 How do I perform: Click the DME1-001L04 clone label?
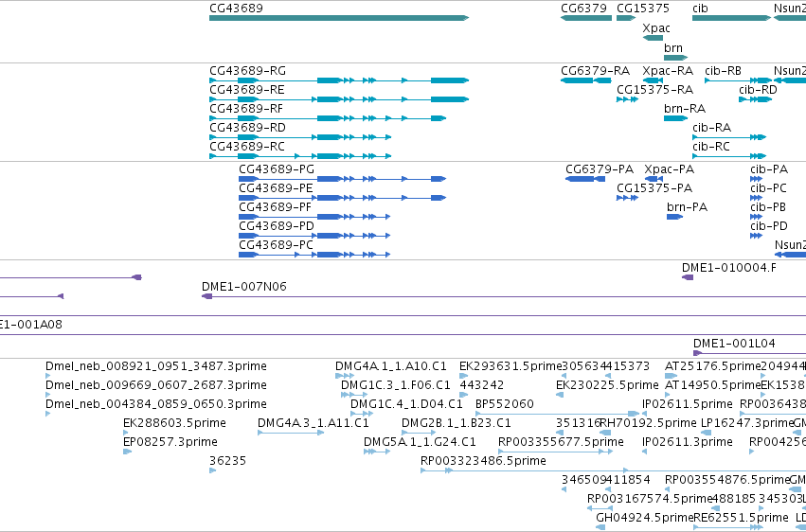tap(734, 344)
